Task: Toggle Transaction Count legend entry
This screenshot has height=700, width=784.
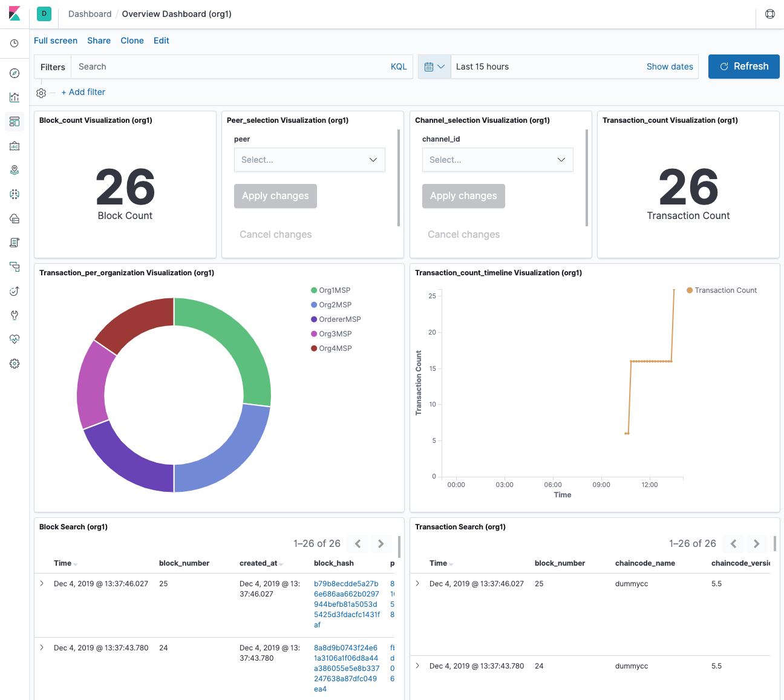Action: point(722,290)
